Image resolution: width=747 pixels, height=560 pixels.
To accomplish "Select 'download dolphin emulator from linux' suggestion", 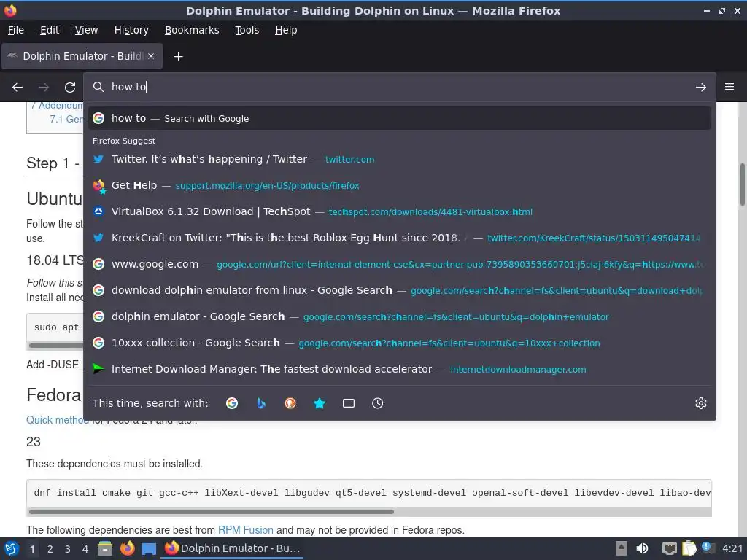I will click(x=399, y=290).
